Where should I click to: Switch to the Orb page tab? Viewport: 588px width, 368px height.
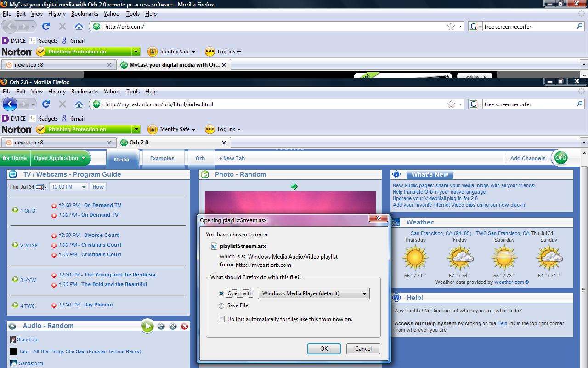(x=200, y=158)
